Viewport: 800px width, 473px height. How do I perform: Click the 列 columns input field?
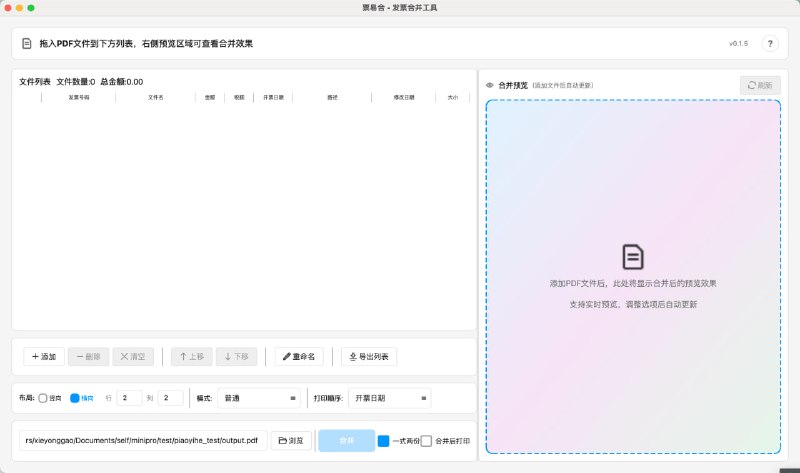point(170,398)
